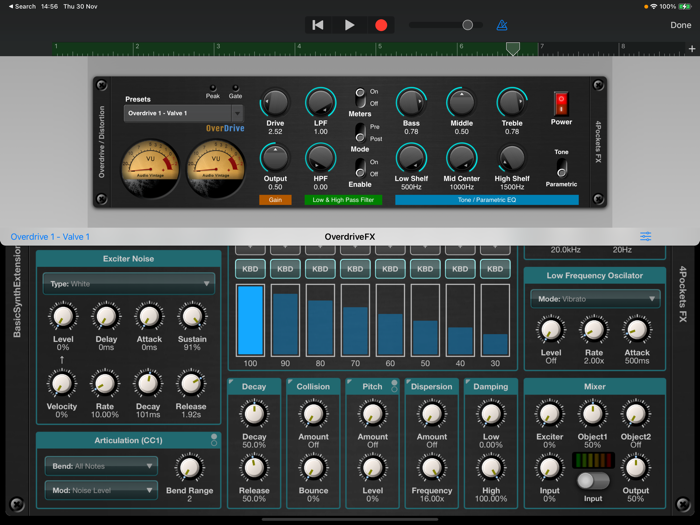
Task: Click the Bend Range knob
Action: coord(189,467)
